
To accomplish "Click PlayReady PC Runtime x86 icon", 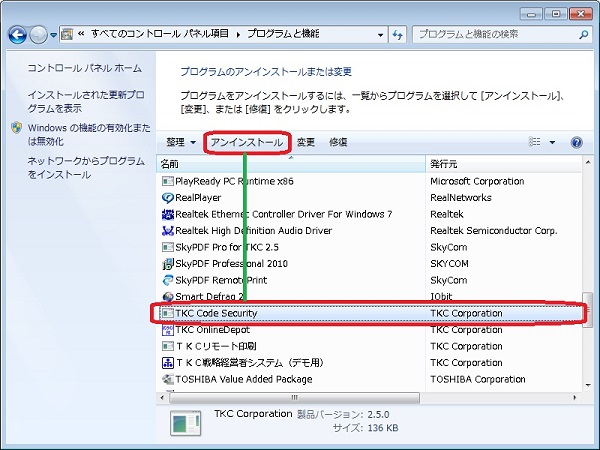I will coord(167,181).
